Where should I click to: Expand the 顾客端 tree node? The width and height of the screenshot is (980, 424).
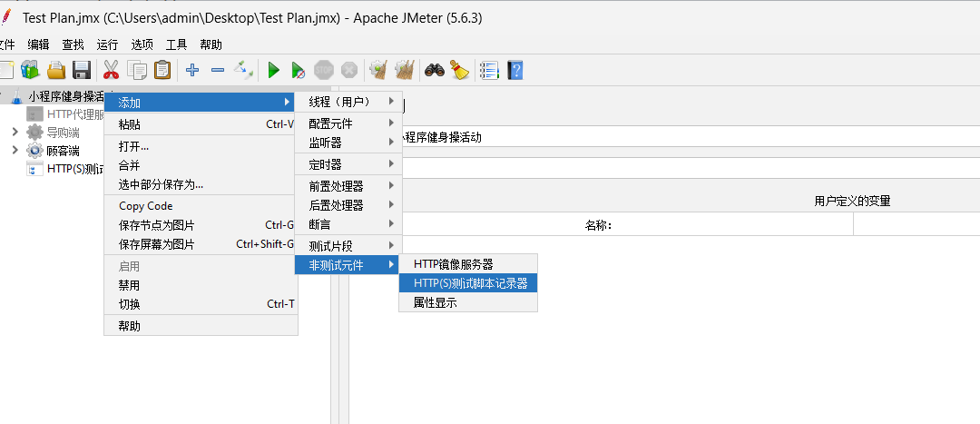[15, 150]
